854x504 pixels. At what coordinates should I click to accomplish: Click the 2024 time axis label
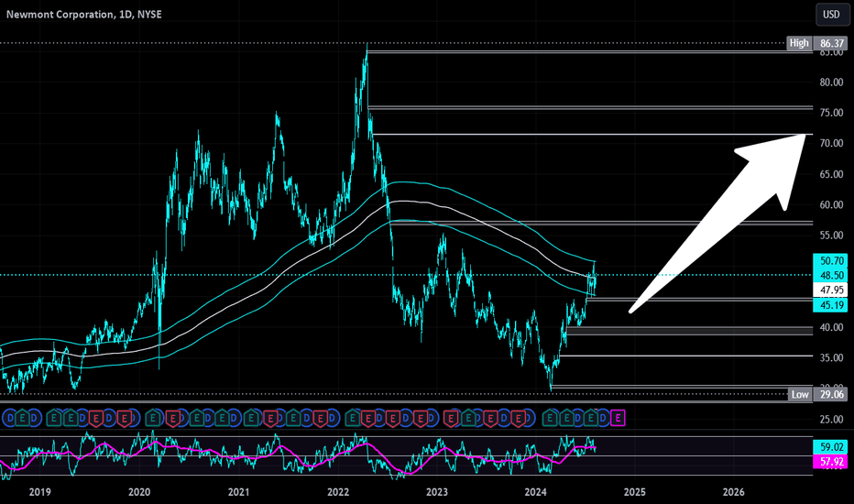pyautogui.click(x=535, y=493)
